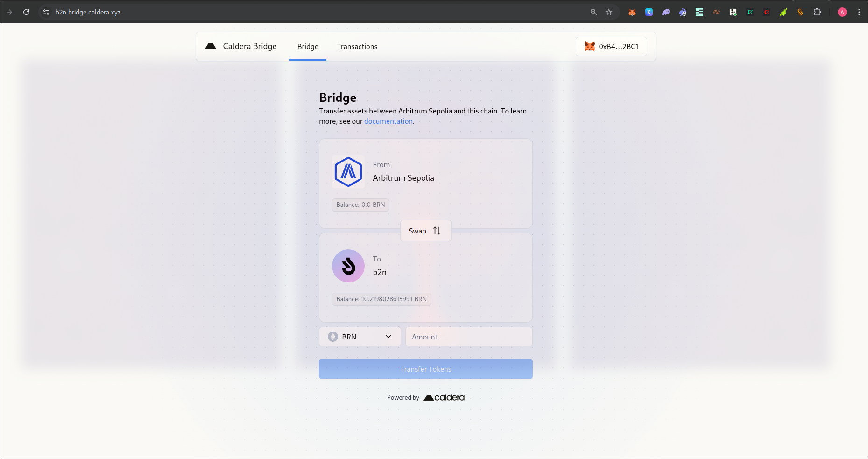Open the Chrome three-dot menu

[x=859, y=13]
